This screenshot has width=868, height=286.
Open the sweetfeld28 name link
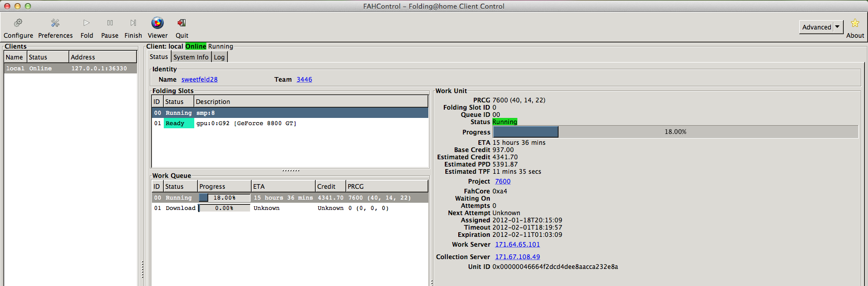click(x=199, y=80)
